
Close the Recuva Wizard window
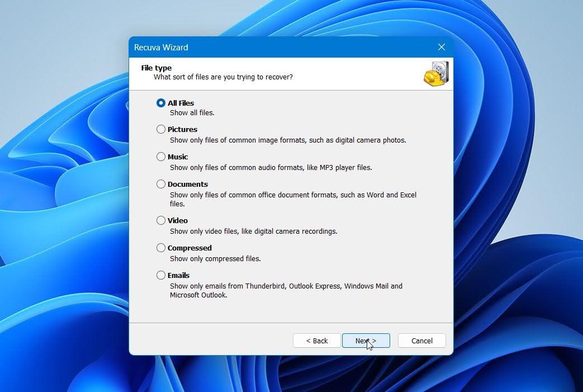(x=442, y=47)
